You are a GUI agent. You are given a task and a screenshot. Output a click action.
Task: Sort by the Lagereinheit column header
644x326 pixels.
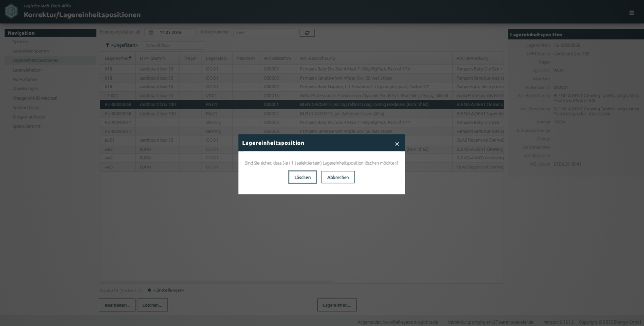point(118,58)
